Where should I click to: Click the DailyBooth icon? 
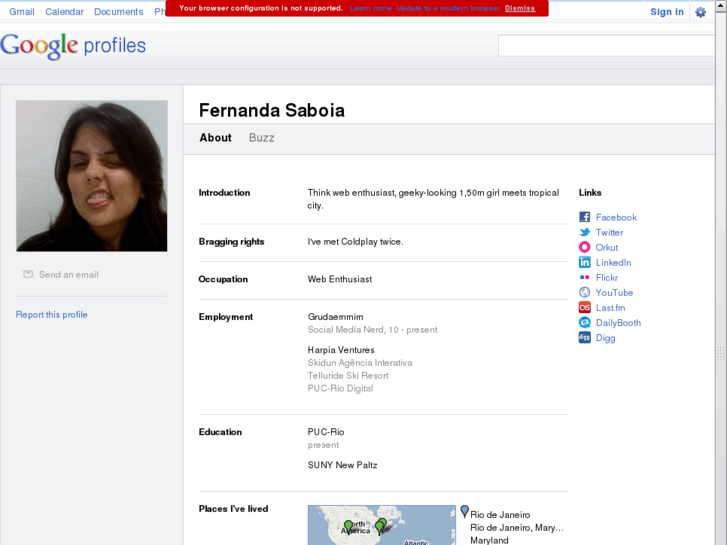click(585, 322)
